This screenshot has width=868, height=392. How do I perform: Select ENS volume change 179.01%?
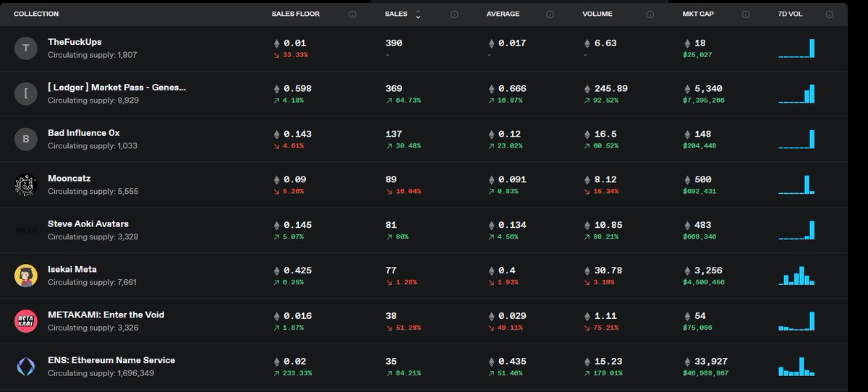tap(608, 373)
